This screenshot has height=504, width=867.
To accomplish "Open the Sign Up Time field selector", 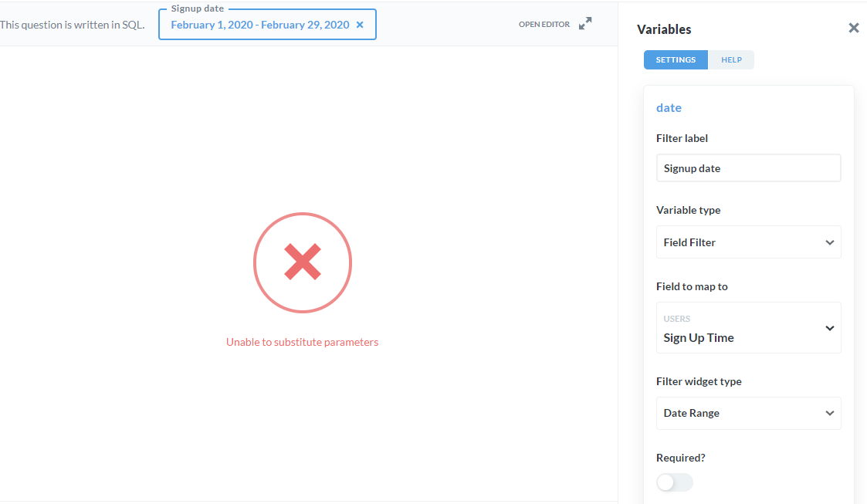I will [x=748, y=327].
